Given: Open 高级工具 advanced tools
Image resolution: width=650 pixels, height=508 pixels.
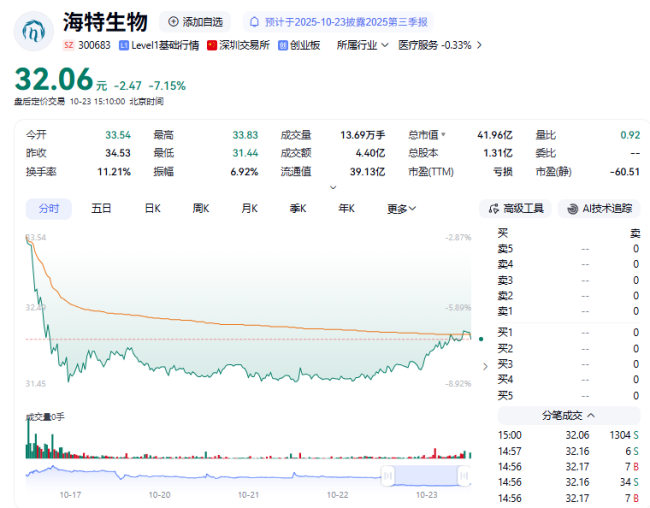Looking at the screenshot, I should coord(515,208).
